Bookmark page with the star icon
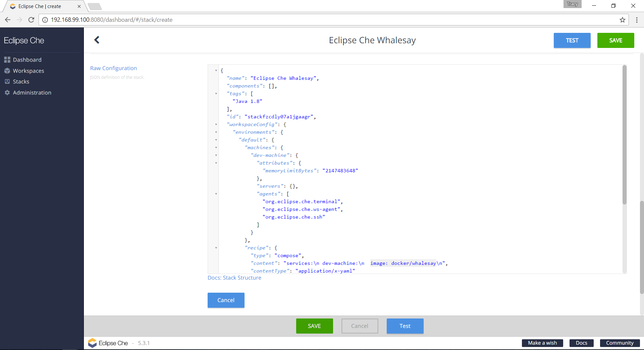644x350 pixels. point(623,20)
